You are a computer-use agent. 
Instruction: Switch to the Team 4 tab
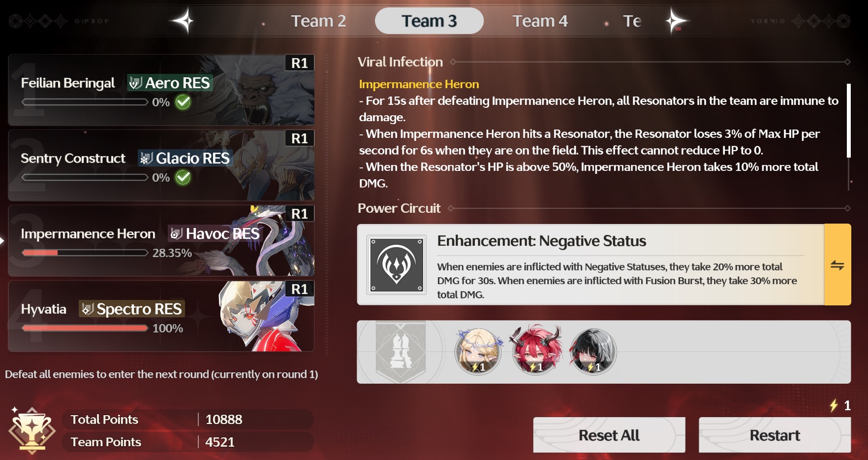coord(540,21)
